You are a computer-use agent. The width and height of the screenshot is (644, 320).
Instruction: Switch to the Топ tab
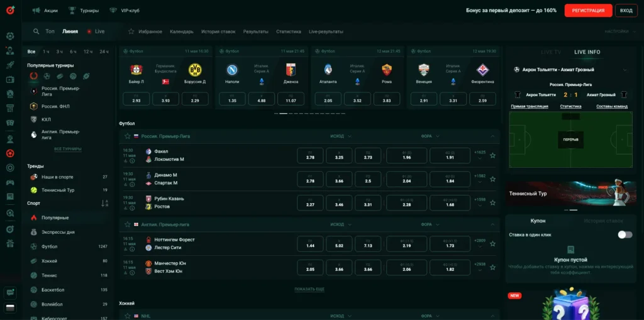click(x=50, y=31)
